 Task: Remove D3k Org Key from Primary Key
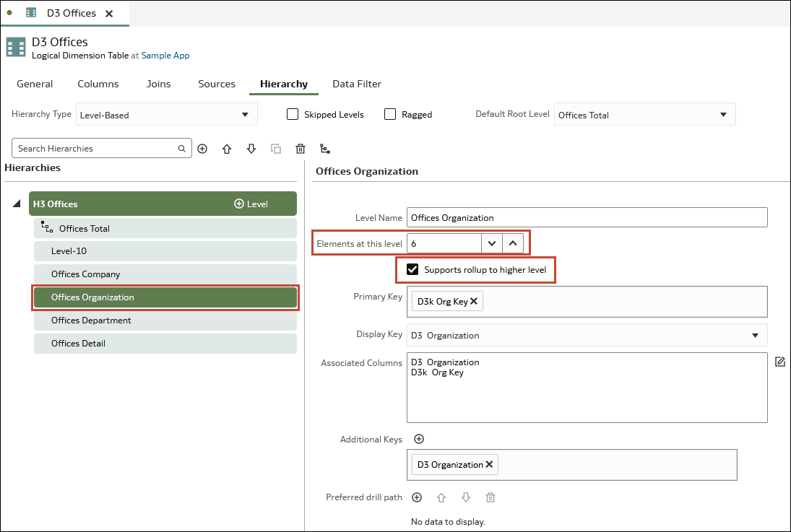pyautogui.click(x=474, y=301)
